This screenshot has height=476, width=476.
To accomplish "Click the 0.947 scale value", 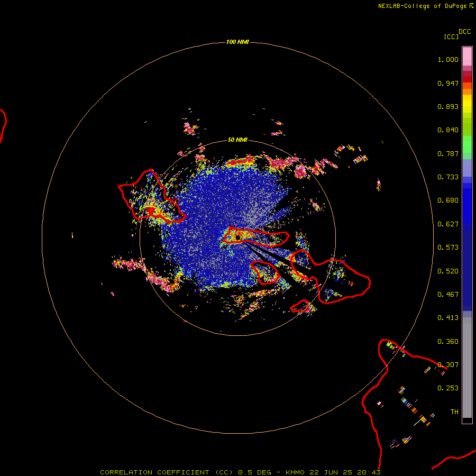I will click(448, 83).
